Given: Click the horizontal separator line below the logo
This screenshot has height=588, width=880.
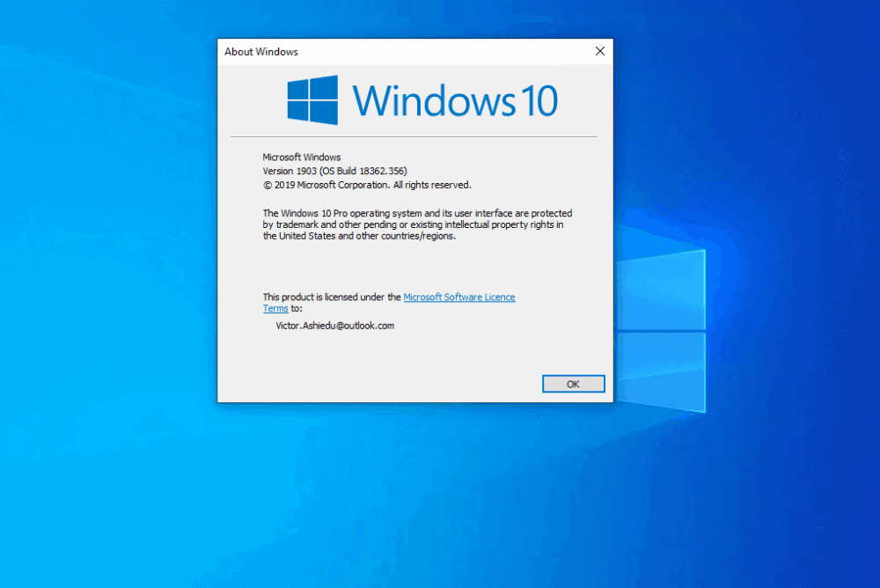Looking at the screenshot, I should pos(414,136).
